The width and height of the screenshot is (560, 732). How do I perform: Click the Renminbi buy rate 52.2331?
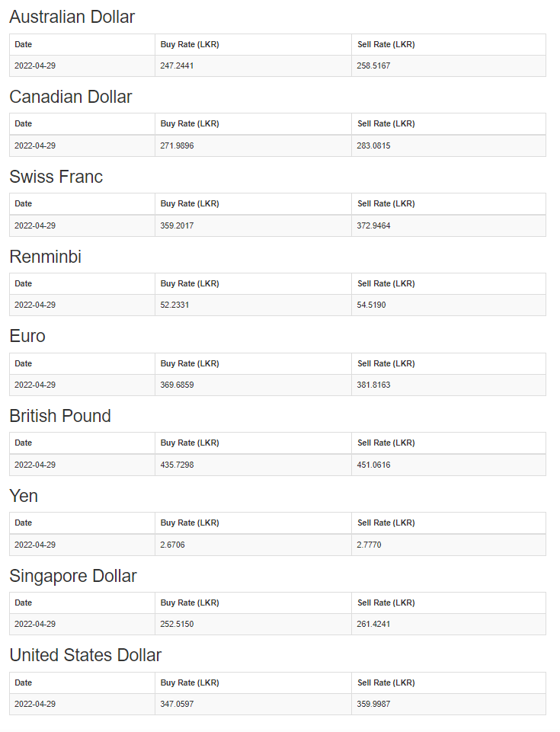[x=174, y=305]
